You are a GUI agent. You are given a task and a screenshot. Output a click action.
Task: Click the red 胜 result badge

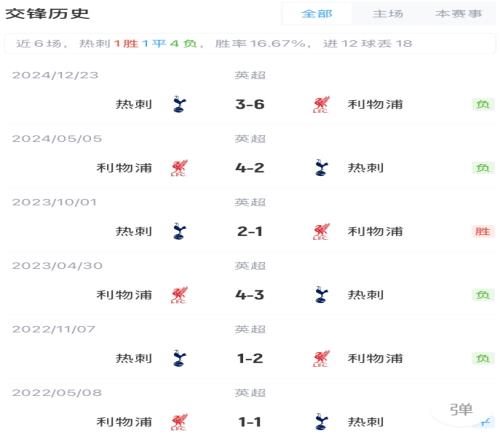coord(483,231)
